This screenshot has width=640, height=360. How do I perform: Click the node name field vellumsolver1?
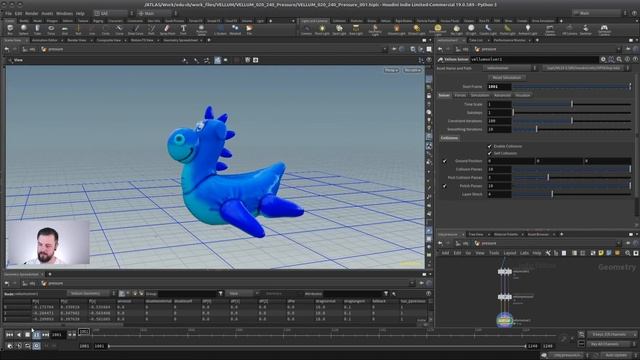point(534,60)
